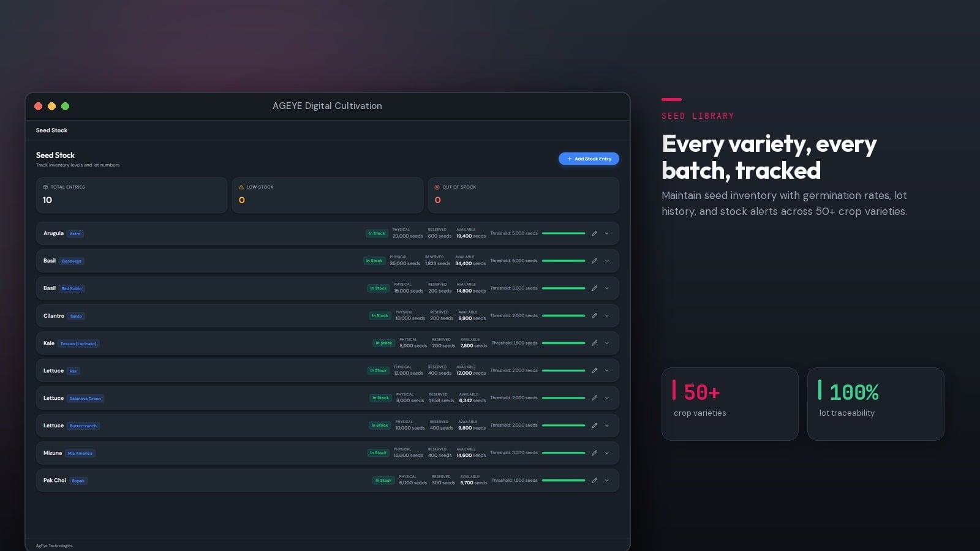Edit the Lettuce Salanova Green pencil icon
This screenshot has height=551, width=980.
point(594,398)
